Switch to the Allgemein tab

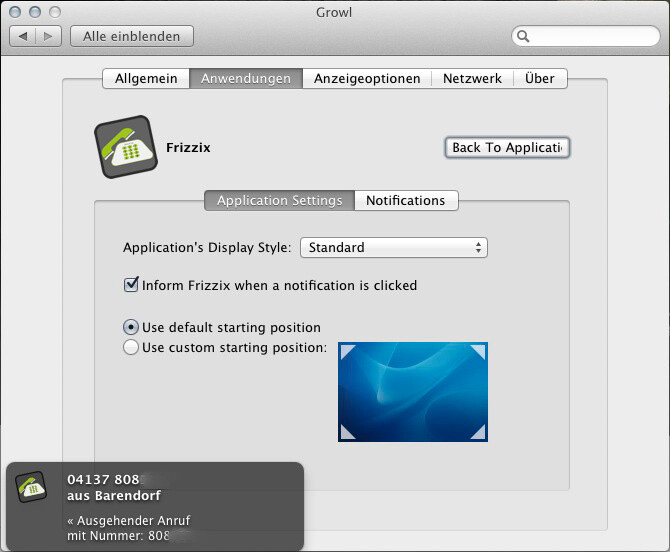(146, 78)
